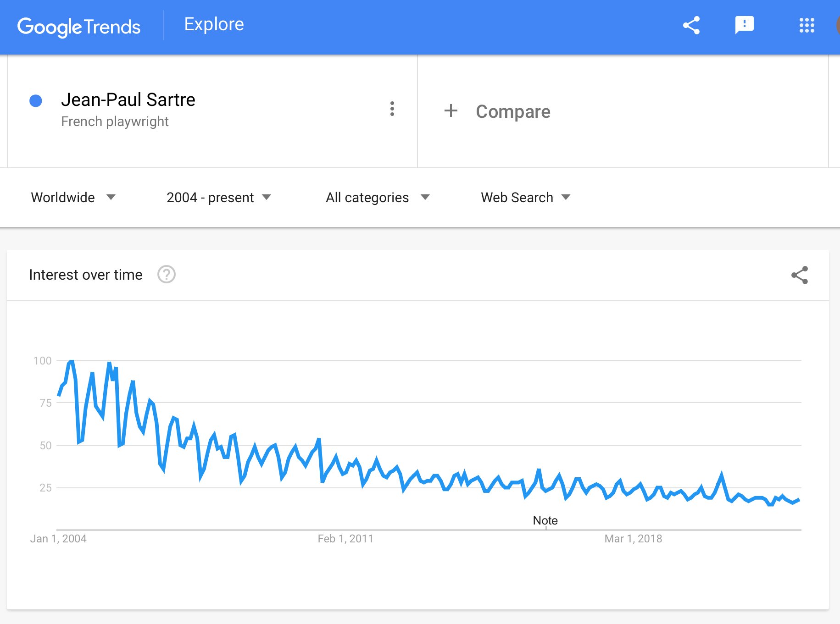Click the plus icon beside Compare
The image size is (840, 624).
[x=451, y=110]
